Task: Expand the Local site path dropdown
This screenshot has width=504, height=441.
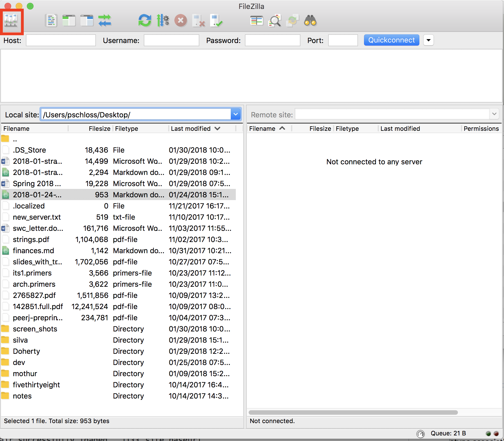Action: click(x=236, y=114)
